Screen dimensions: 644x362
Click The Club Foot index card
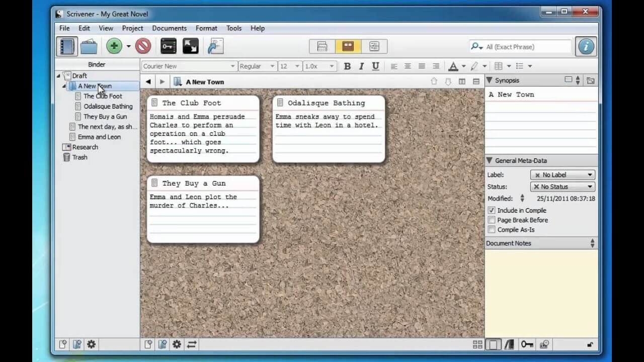(x=203, y=129)
